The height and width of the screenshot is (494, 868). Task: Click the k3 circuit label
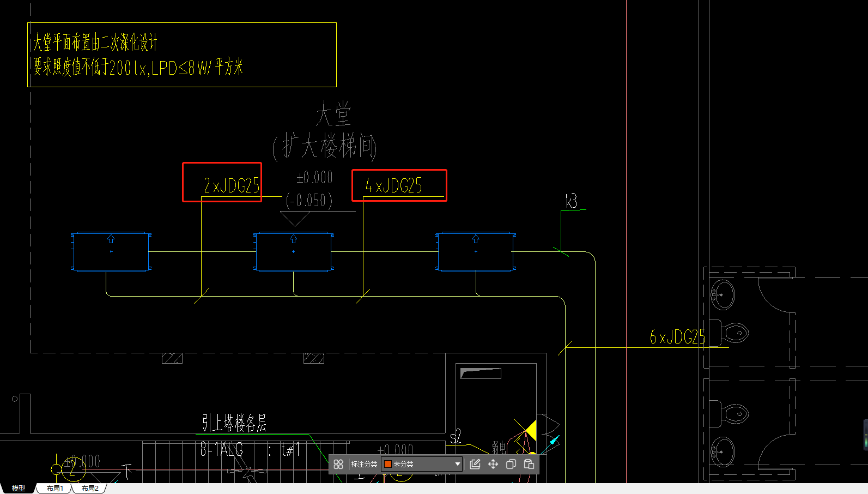pos(571,201)
